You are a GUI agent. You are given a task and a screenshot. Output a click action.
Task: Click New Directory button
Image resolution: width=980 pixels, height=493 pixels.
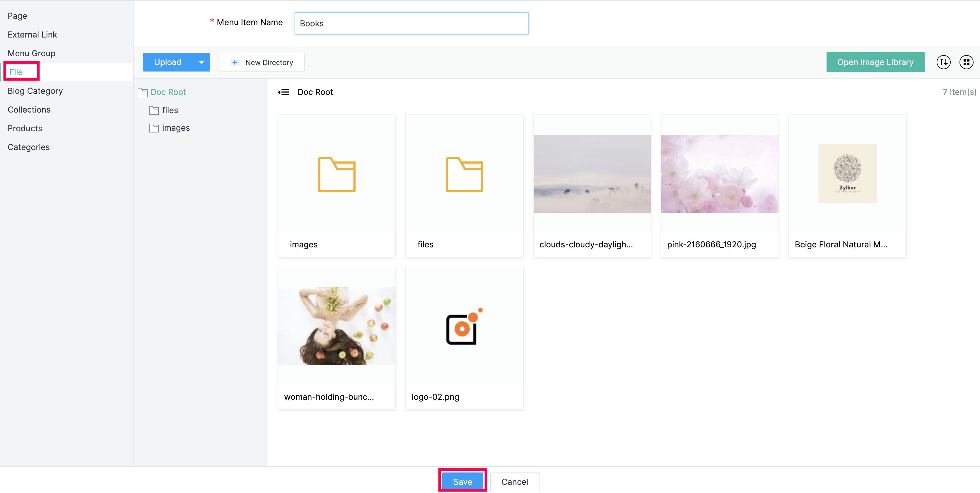pyautogui.click(x=262, y=62)
